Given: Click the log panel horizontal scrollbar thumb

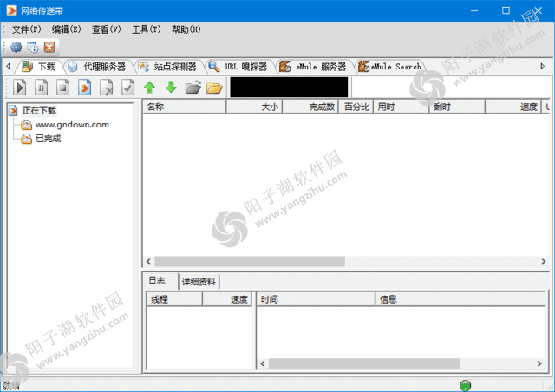Looking at the screenshot, I should [x=364, y=363].
